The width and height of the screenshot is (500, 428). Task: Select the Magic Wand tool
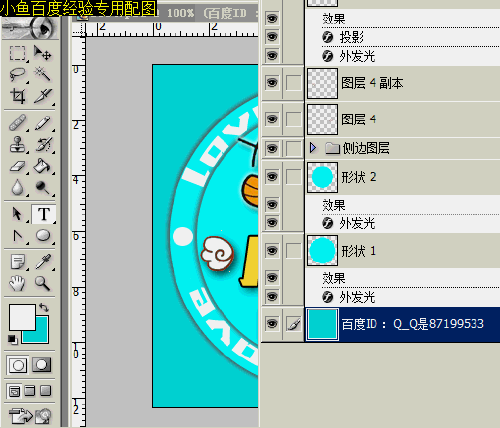pos(43,75)
